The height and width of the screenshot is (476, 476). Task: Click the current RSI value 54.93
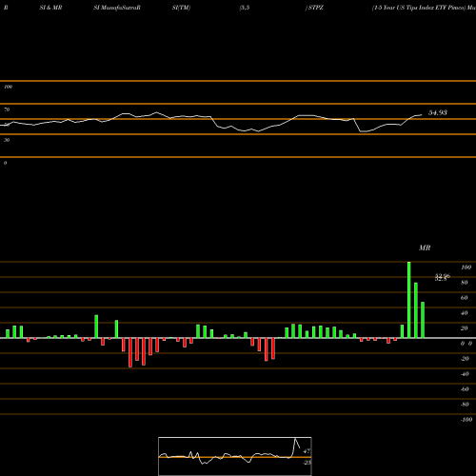(x=438, y=112)
